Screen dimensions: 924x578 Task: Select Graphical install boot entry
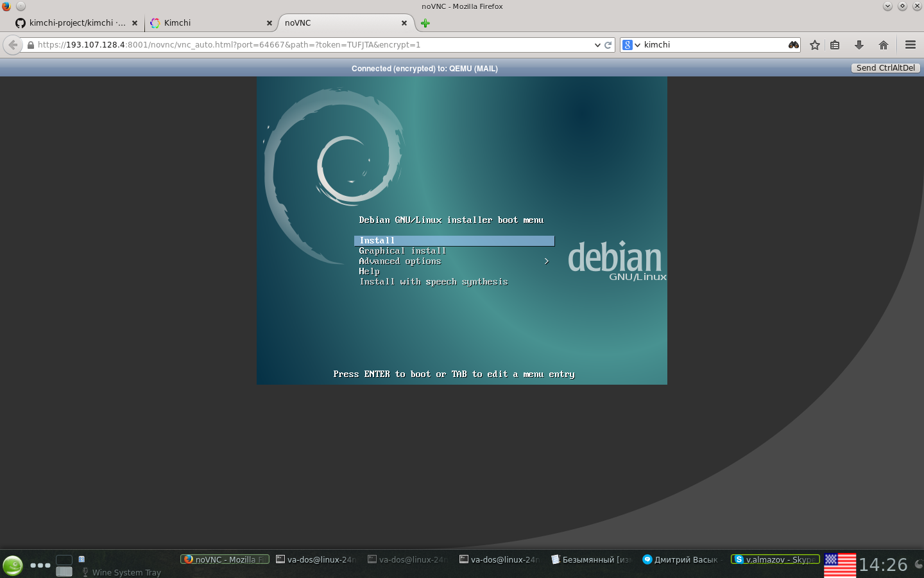click(x=402, y=251)
